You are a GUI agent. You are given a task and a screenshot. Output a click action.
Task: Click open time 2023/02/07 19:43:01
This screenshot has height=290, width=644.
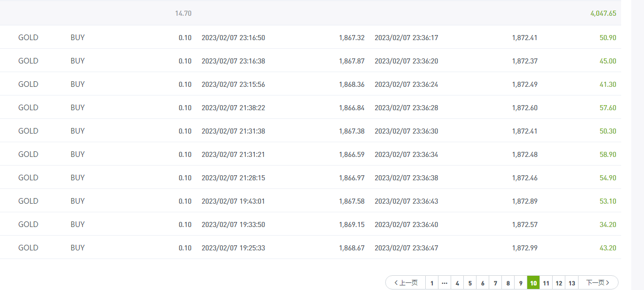coord(233,201)
